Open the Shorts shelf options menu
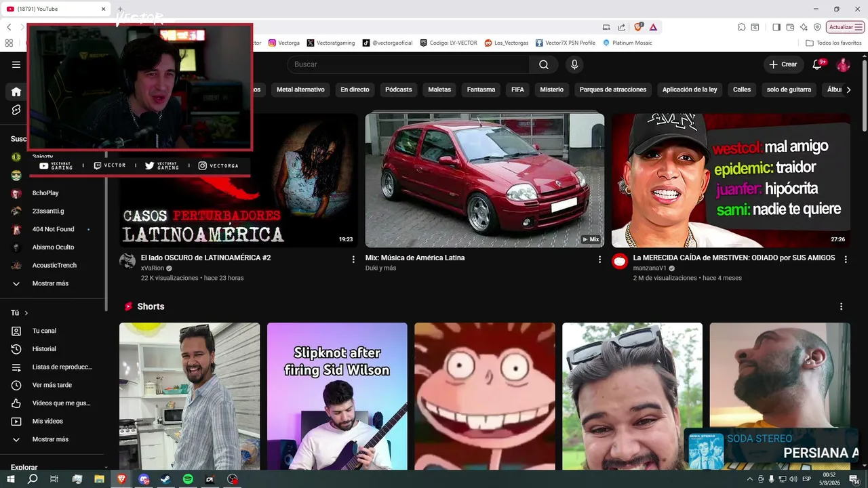Image resolution: width=868 pixels, height=488 pixels. click(841, 306)
